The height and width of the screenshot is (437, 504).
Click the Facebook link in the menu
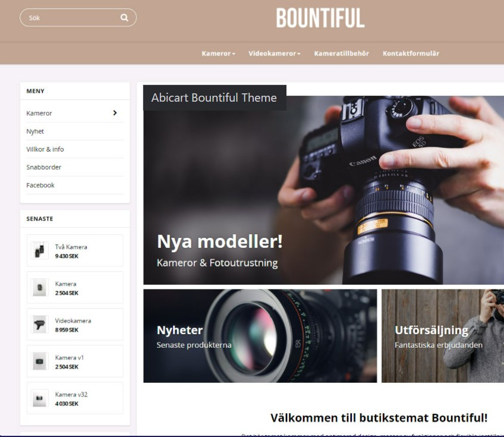40,185
